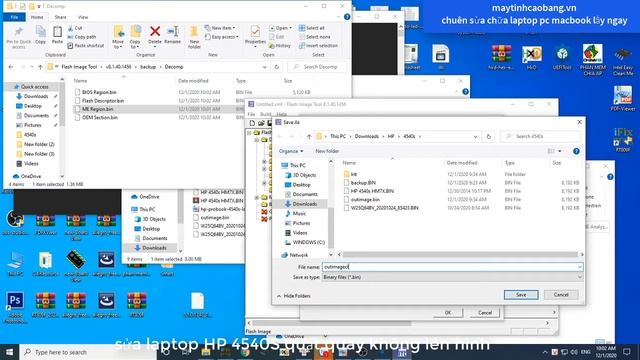Open the view options dropdown in Save As
Screen dimensions: 640x360
click(560, 151)
